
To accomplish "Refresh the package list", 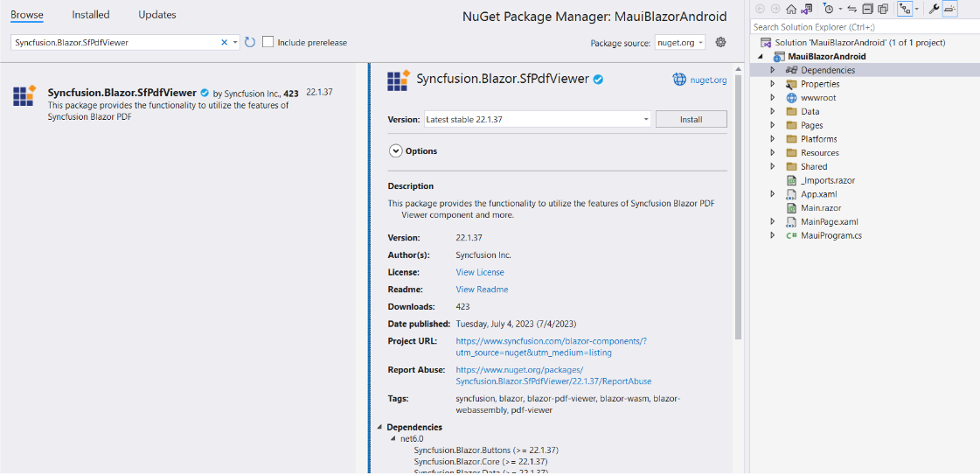I will [x=249, y=42].
